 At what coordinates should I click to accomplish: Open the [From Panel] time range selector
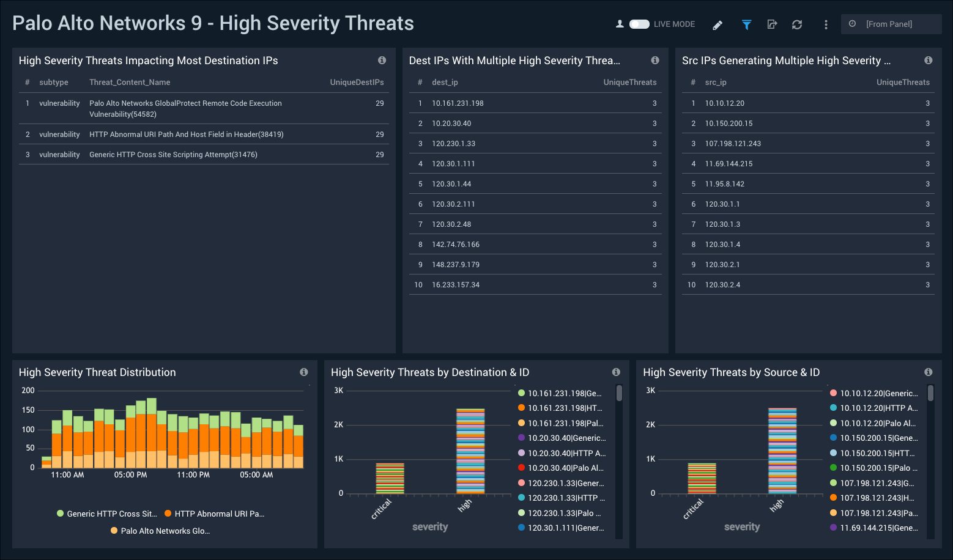[891, 24]
